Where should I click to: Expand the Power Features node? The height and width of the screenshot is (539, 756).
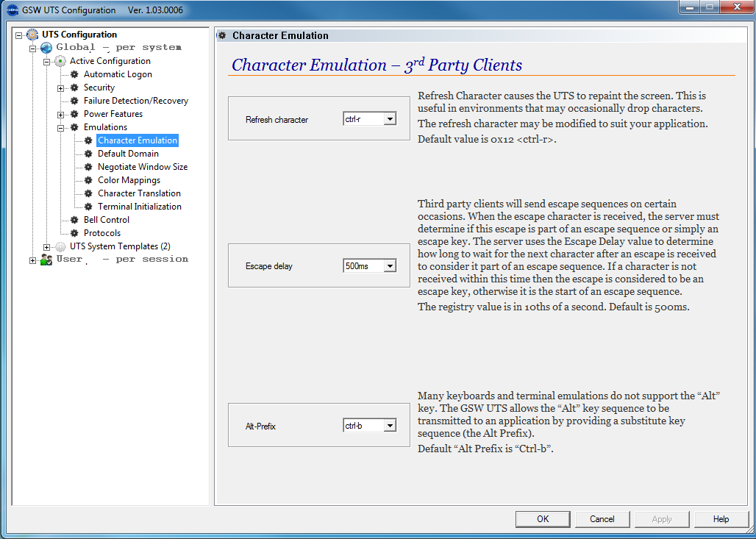point(61,115)
